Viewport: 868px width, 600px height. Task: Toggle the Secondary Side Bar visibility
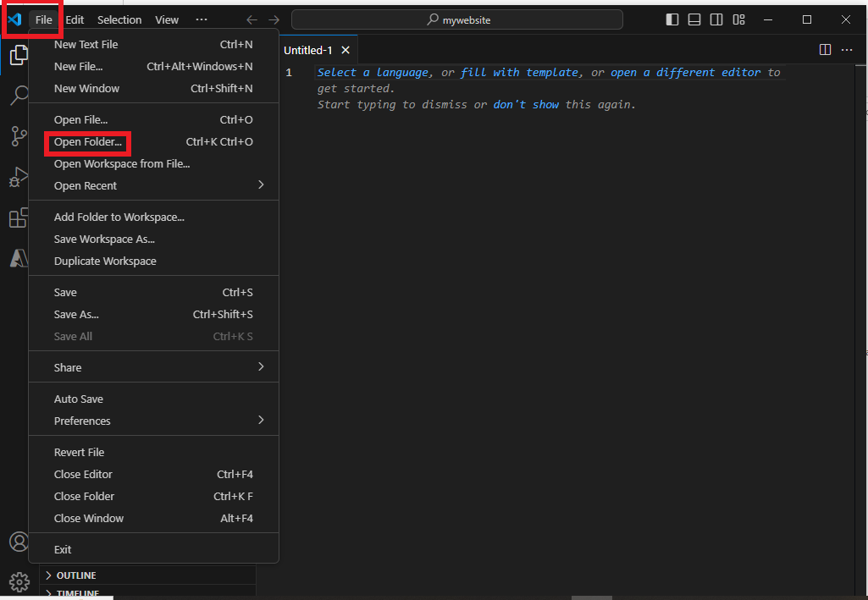[716, 19]
